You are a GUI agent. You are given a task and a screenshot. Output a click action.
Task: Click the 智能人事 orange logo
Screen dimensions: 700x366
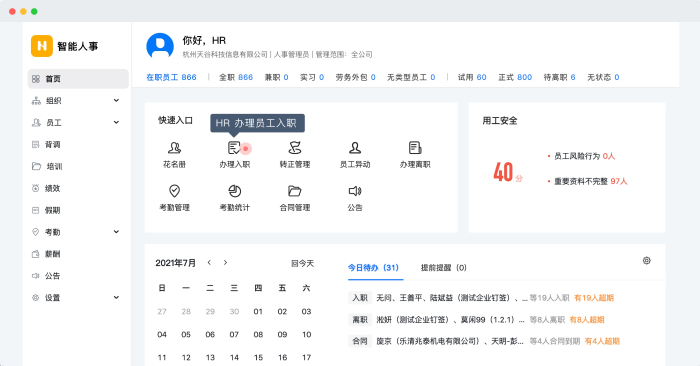point(42,46)
